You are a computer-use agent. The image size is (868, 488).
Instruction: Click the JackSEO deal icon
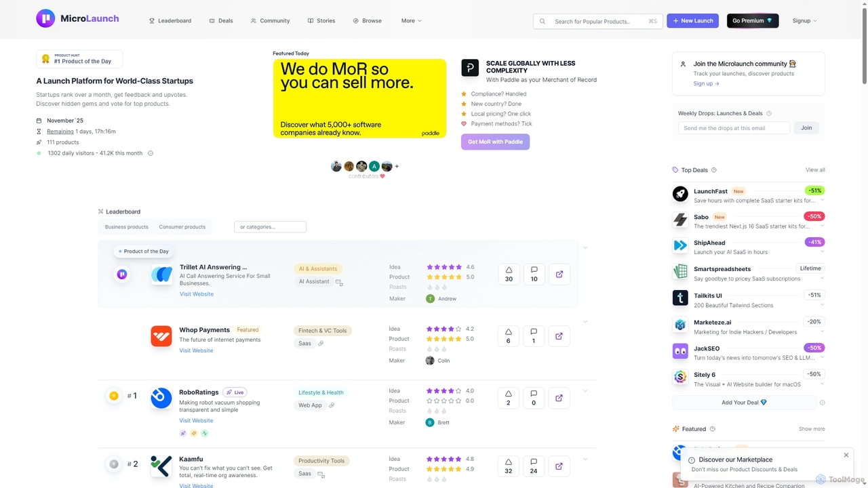point(680,351)
